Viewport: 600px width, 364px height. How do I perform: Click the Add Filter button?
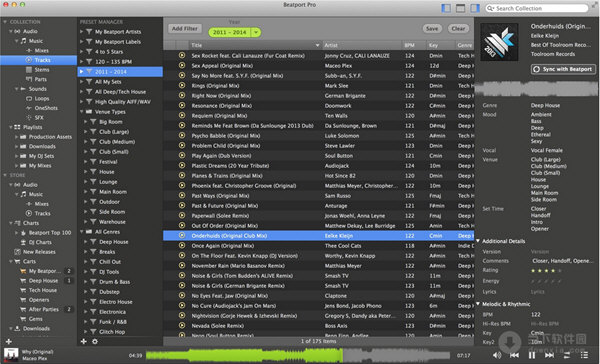point(185,28)
